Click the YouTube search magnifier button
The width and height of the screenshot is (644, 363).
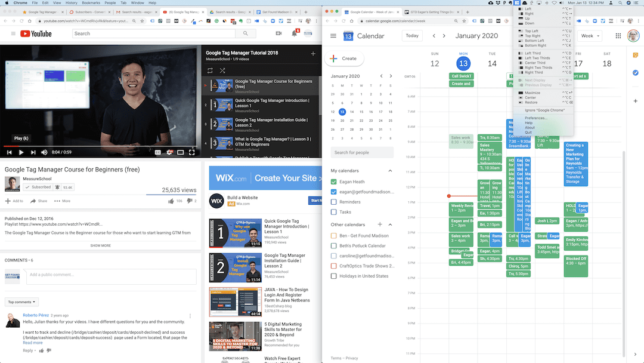[246, 33]
